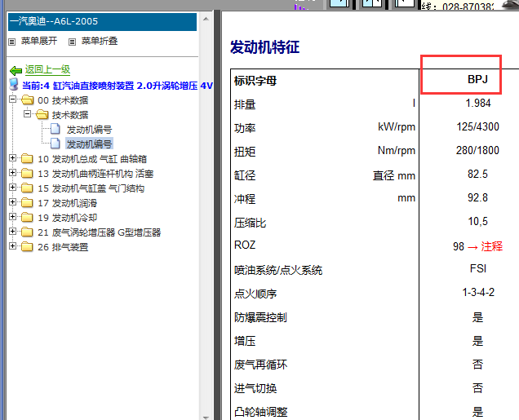
Task: Click the 凸轮轴调整 row label
Action: (261, 412)
